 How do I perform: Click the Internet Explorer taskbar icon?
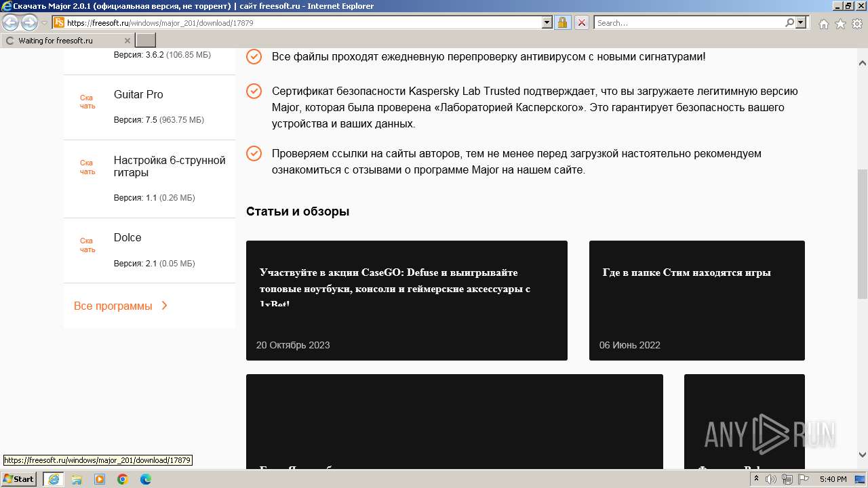54,479
